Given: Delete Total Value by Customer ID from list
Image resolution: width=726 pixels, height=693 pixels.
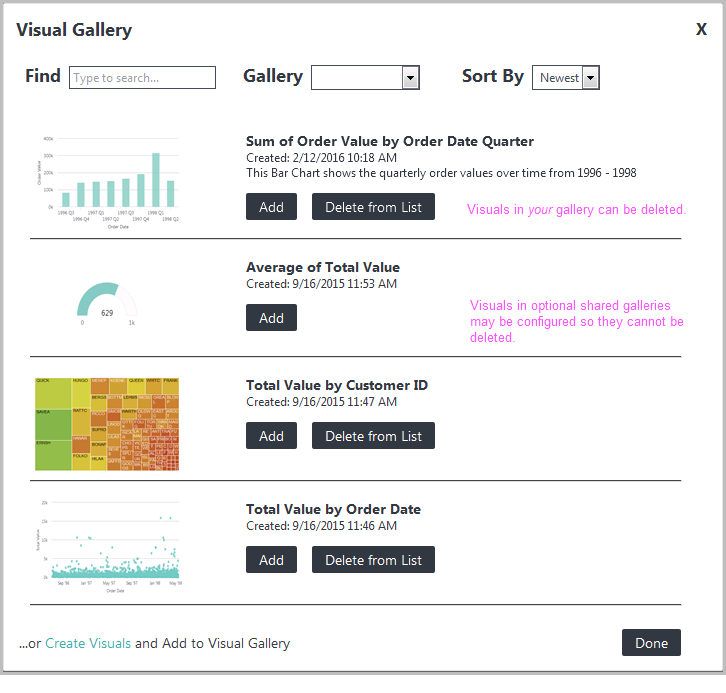Looking at the screenshot, I should coord(373,436).
